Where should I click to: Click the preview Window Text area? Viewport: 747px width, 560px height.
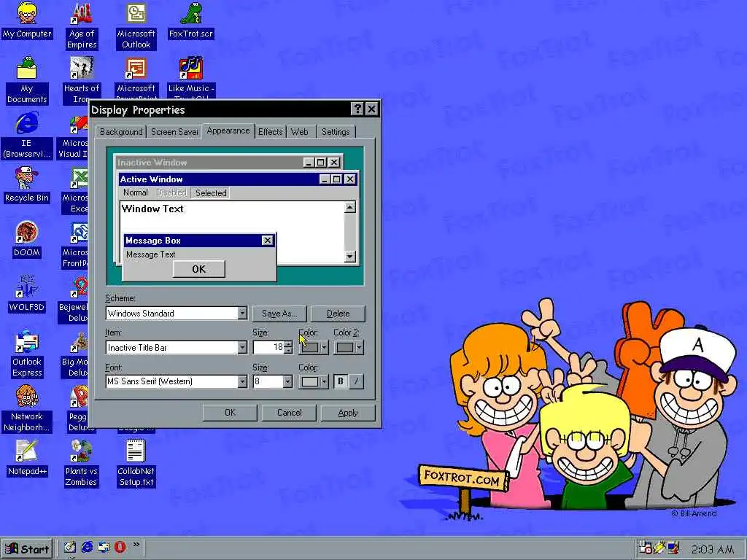pyautogui.click(x=152, y=209)
